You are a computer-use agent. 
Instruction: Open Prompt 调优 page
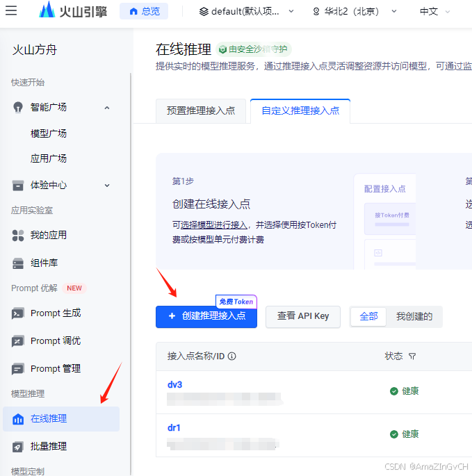56,341
